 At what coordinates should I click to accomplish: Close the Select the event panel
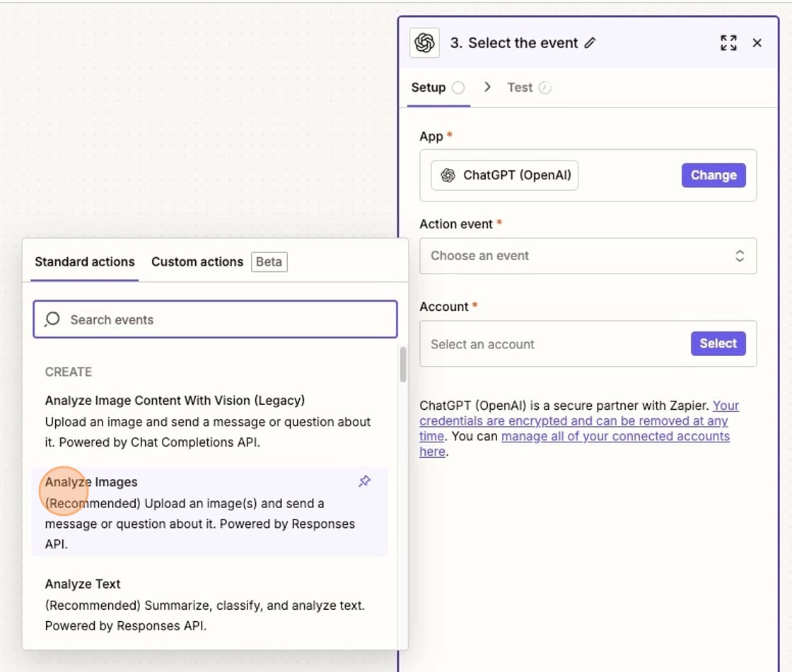click(757, 43)
